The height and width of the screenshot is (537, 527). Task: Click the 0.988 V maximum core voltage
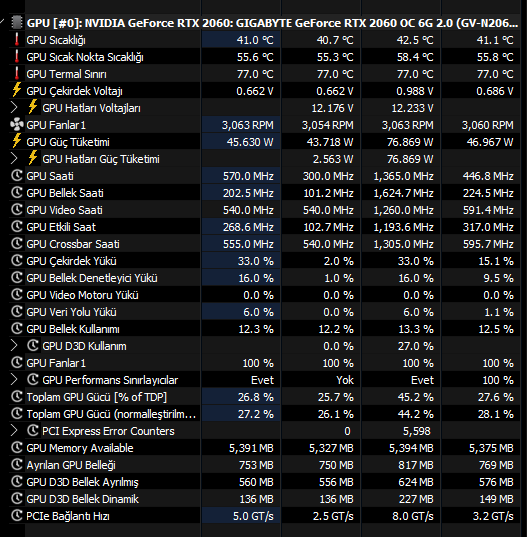[x=415, y=91]
